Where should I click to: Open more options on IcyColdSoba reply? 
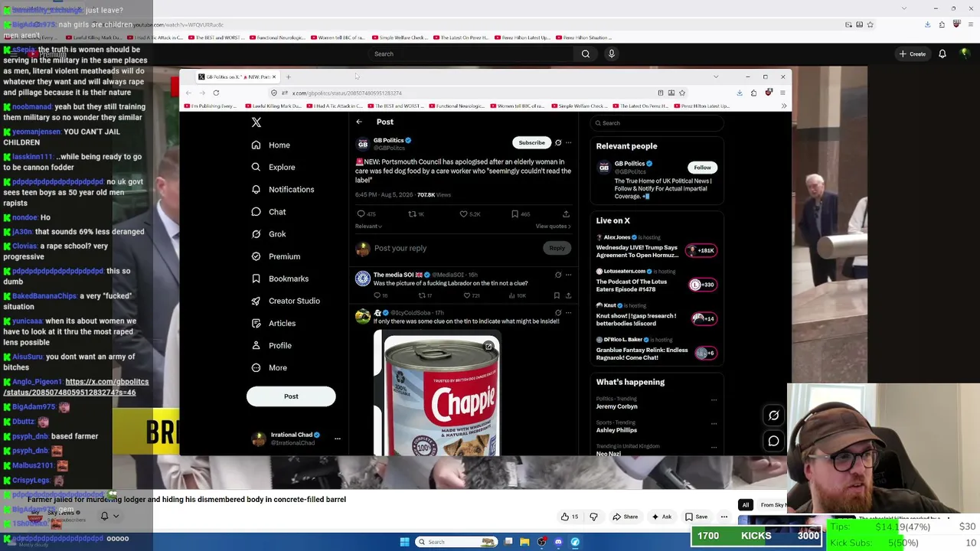pyautogui.click(x=568, y=313)
